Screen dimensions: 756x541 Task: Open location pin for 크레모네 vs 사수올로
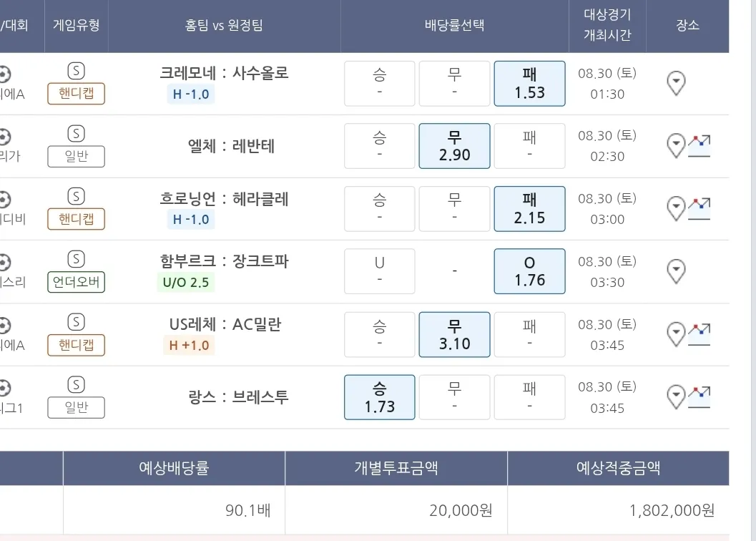click(676, 83)
